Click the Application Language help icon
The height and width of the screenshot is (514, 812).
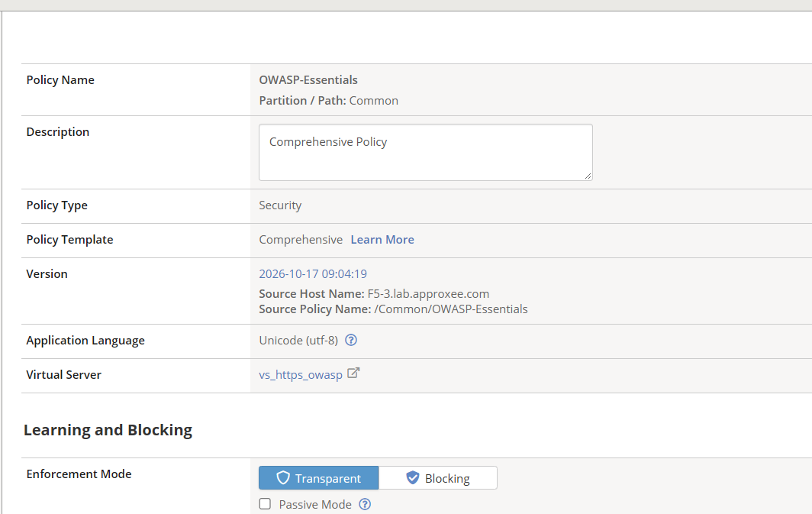click(351, 340)
